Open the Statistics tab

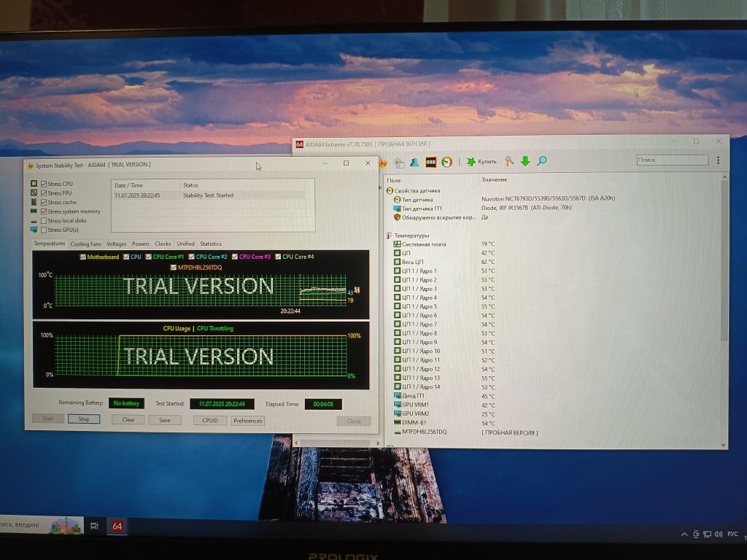[x=211, y=244]
